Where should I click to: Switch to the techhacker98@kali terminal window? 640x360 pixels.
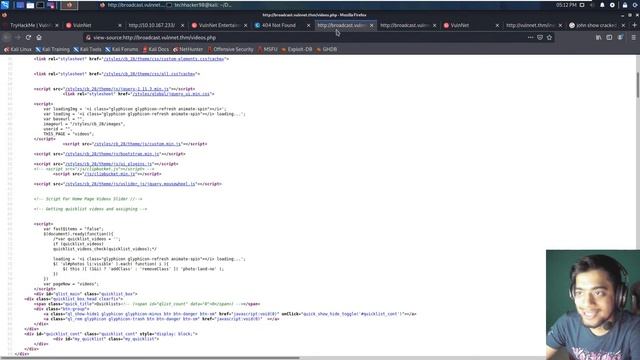200,5
